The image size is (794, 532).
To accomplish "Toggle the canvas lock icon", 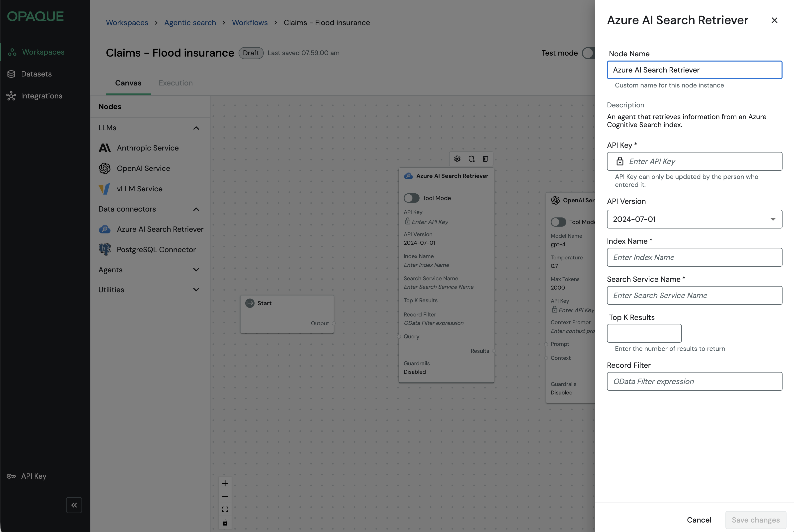I will click(x=225, y=523).
